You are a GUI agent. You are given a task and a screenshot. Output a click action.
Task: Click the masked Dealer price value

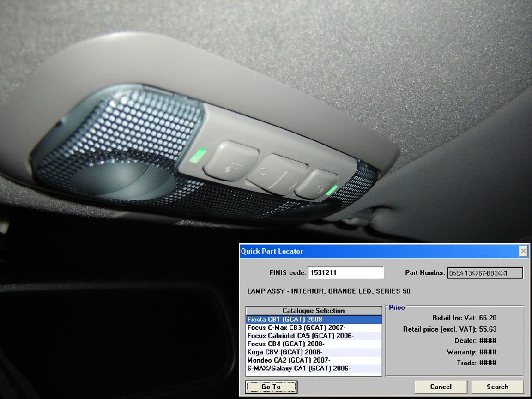point(488,341)
